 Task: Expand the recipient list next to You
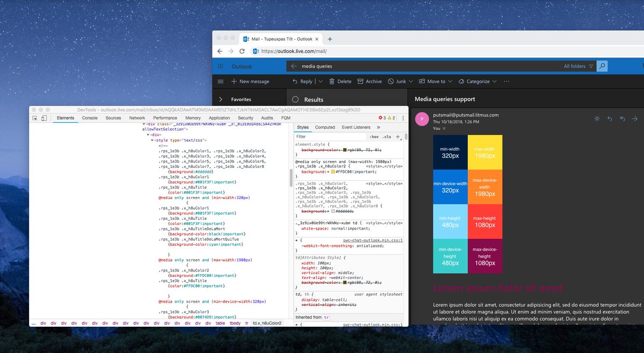[444, 129]
